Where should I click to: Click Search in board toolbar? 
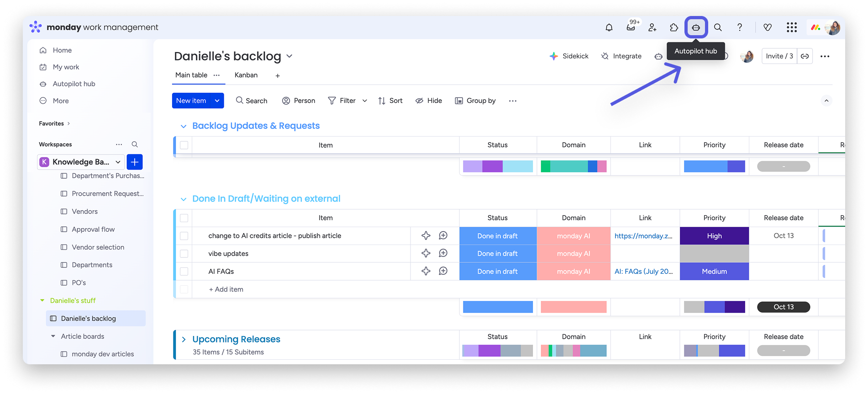251,101
